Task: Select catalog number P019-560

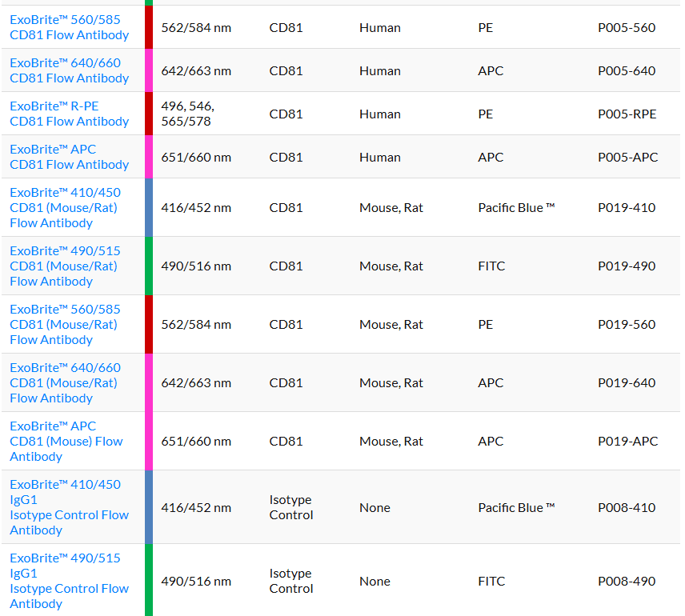Action: pos(627,325)
